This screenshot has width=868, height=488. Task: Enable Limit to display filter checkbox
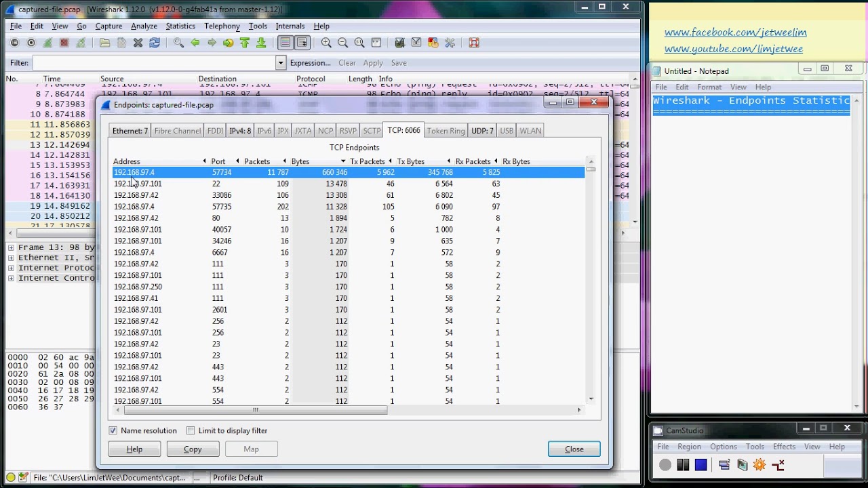pos(191,430)
